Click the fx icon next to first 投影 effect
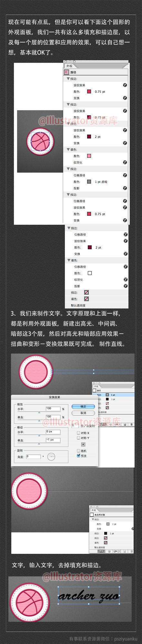Image resolution: width=142 pixels, height=644 pixels. [125, 188]
